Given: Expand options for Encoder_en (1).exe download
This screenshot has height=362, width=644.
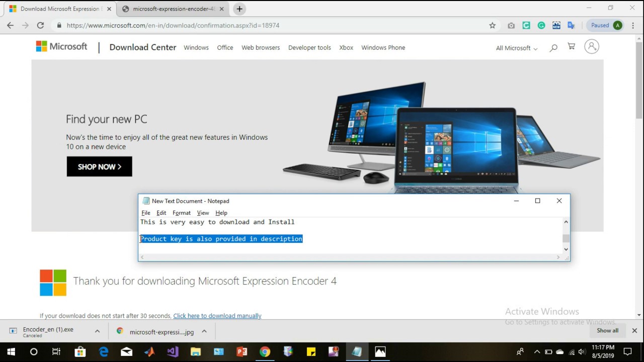Looking at the screenshot, I should pos(97,331).
